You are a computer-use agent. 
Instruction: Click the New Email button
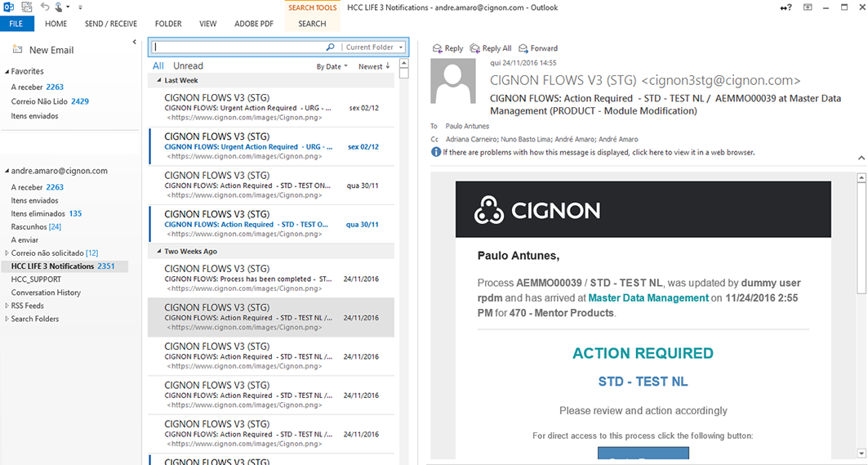[43, 50]
